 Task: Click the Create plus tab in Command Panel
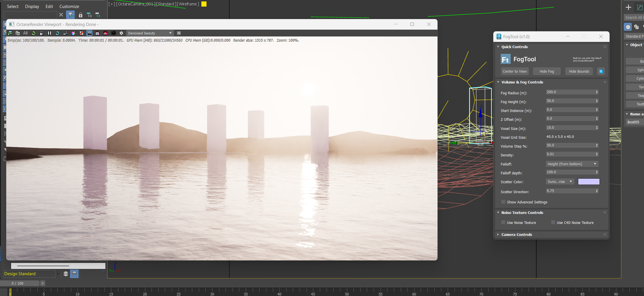(628, 7)
